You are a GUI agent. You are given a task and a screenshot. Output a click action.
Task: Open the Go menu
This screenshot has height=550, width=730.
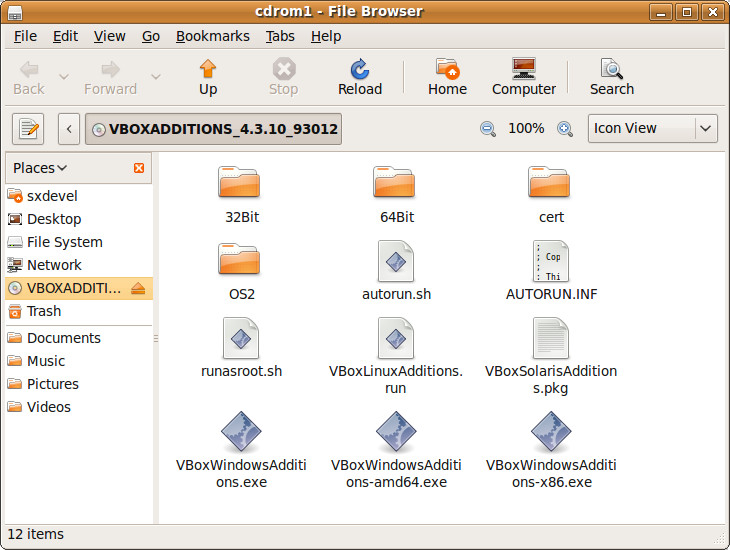[151, 36]
